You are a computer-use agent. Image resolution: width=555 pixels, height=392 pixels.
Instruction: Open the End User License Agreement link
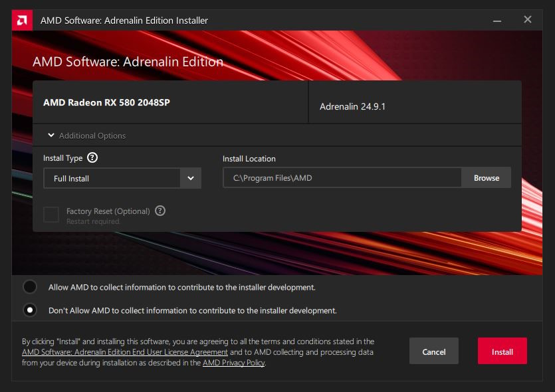(125, 352)
